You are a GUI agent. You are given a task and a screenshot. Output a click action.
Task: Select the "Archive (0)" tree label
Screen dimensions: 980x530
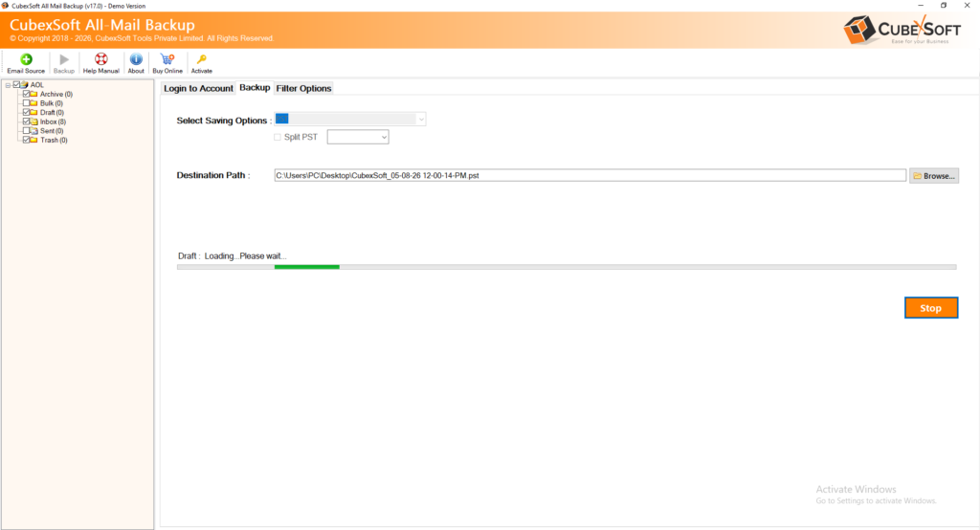pyautogui.click(x=56, y=94)
